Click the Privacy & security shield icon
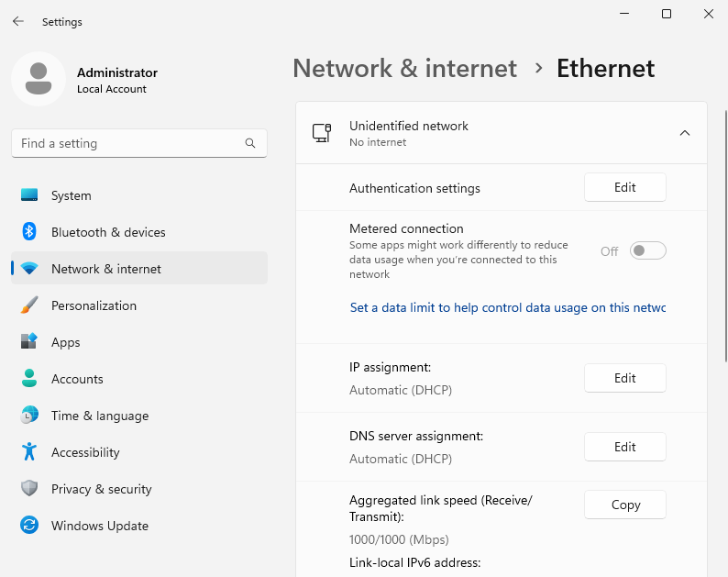 click(x=29, y=489)
